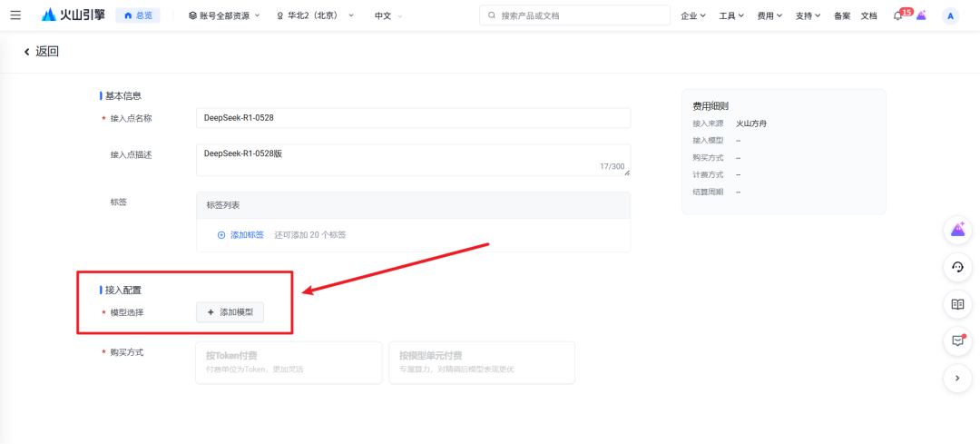
Task: Open the 支持 menu
Action: tap(808, 15)
